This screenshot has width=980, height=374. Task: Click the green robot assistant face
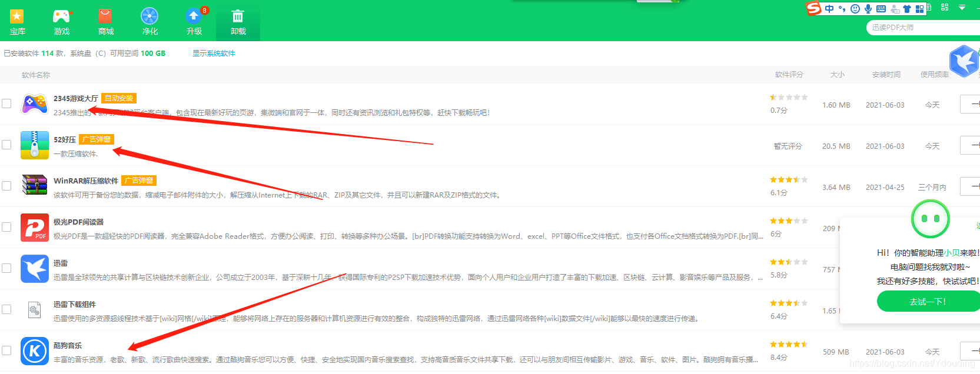[x=930, y=219]
